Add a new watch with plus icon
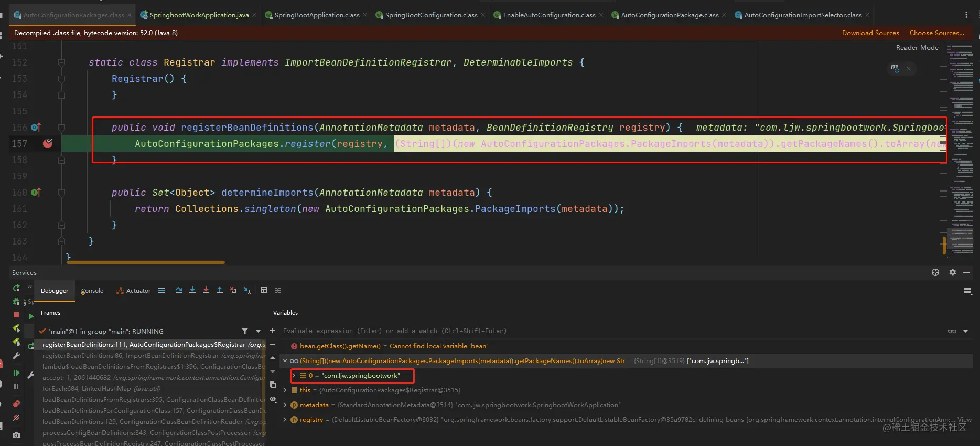980x446 pixels. (x=273, y=331)
